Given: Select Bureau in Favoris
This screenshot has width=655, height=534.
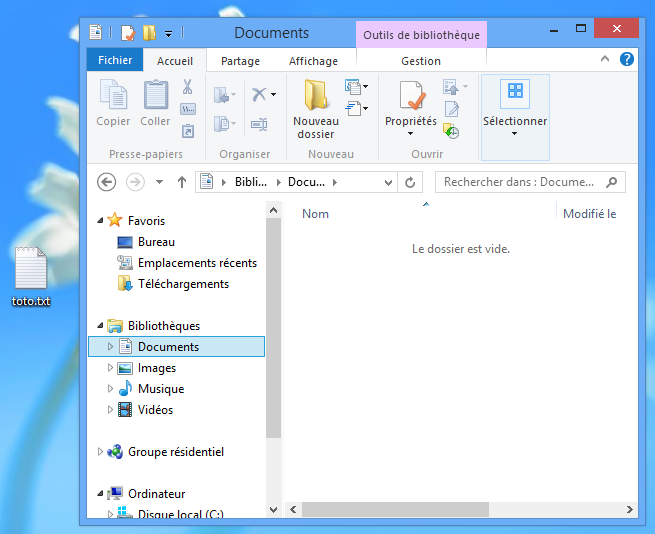Looking at the screenshot, I should (x=156, y=242).
